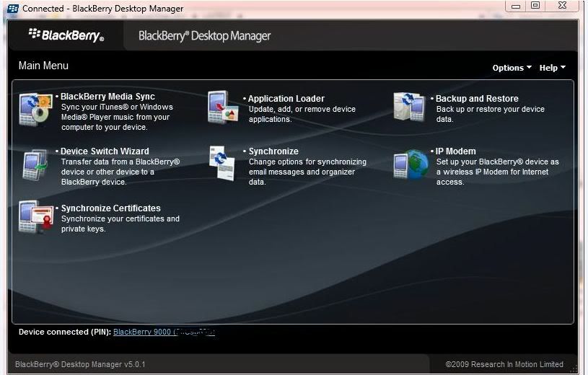Open the IP Modem globe icon

pyautogui.click(x=411, y=164)
